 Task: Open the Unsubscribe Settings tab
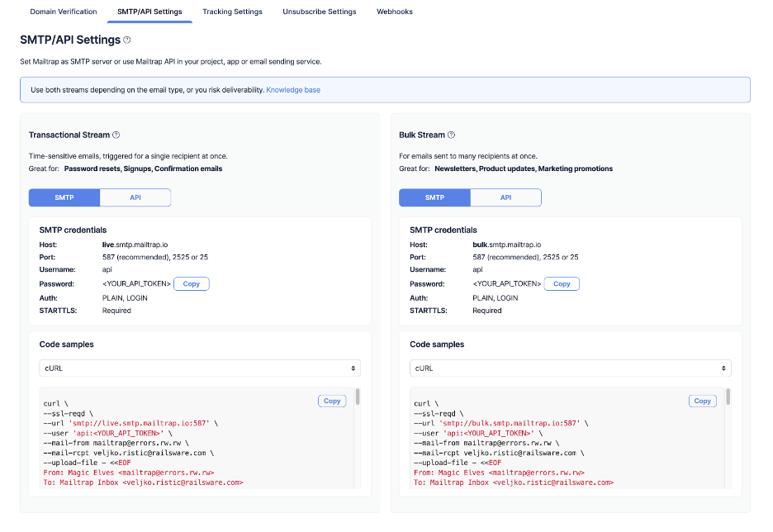click(x=320, y=12)
